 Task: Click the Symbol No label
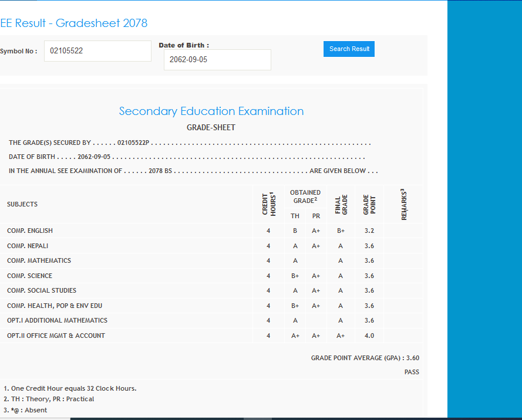[x=18, y=51]
